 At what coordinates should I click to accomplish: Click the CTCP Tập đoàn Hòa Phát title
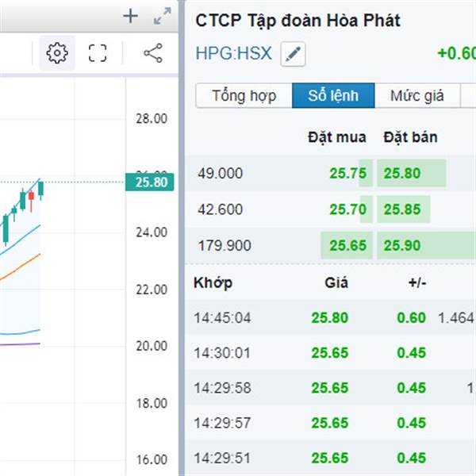297,21
